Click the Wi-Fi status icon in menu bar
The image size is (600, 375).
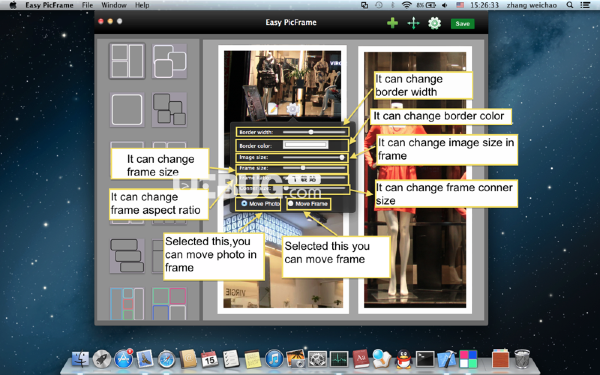[x=406, y=5]
